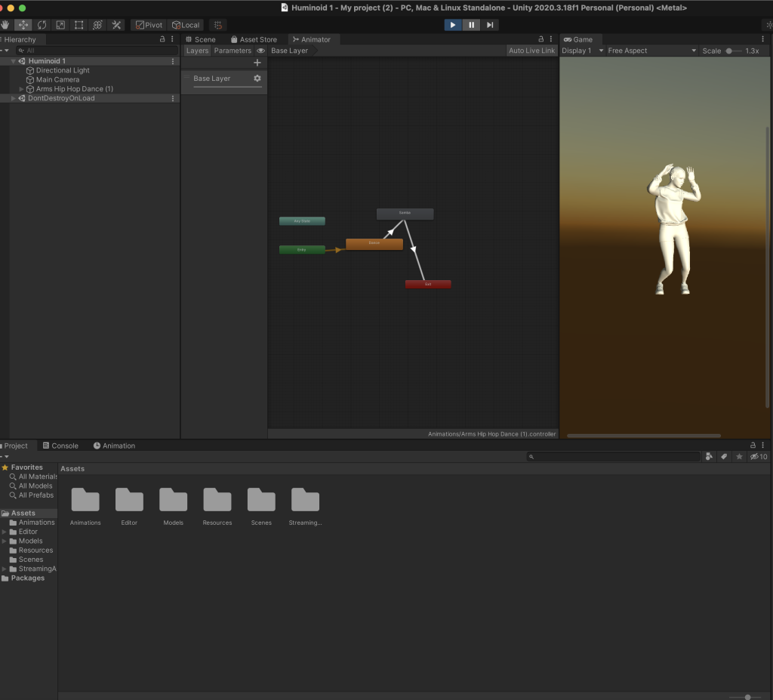Toggle Local handle rotation mode
This screenshot has height=700, width=773.
coord(186,25)
